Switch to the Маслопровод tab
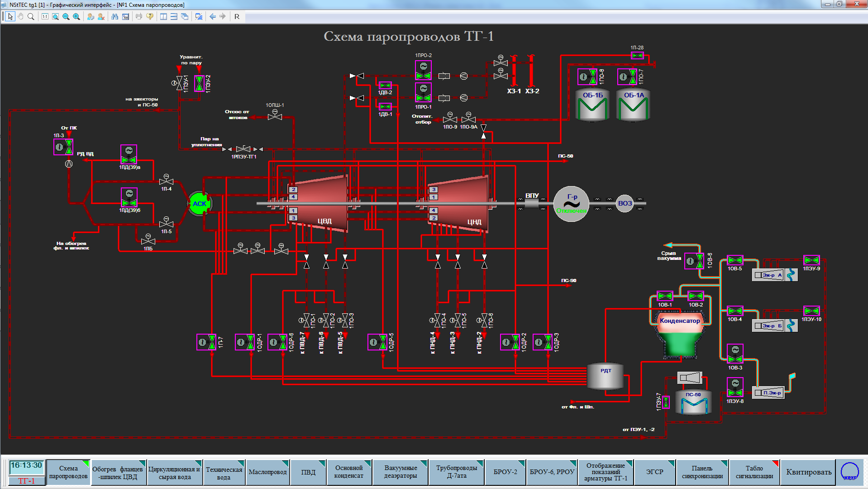This screenshot has width=868, height=489. click(x=267, y=472)
